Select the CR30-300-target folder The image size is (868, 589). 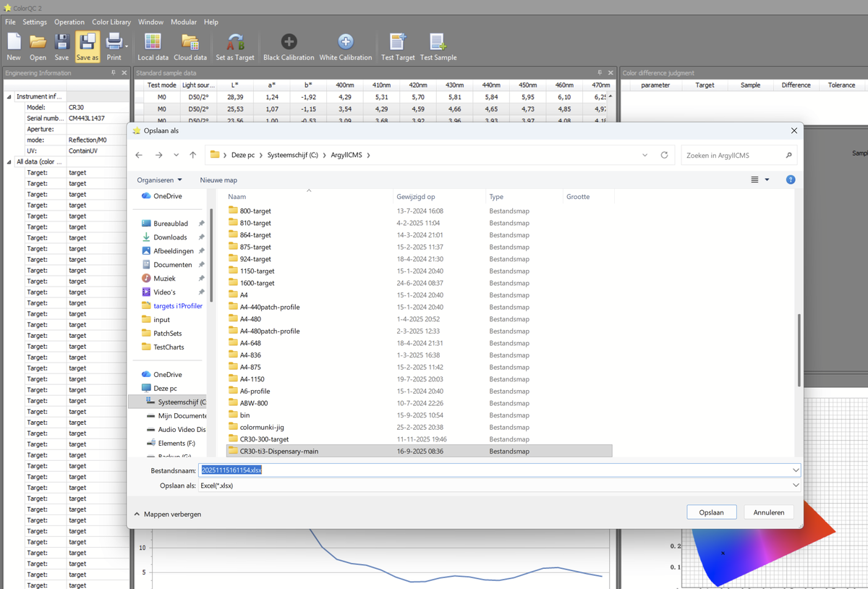(264, 439)
